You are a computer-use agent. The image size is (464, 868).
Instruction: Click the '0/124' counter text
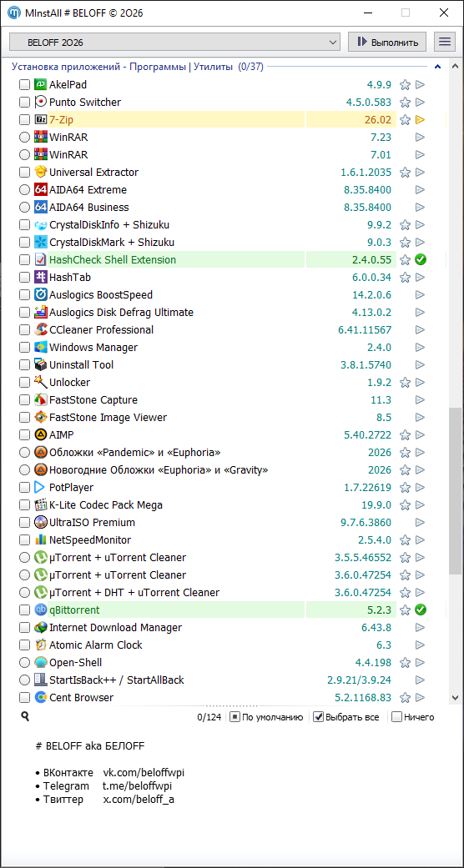click(209, 717)
